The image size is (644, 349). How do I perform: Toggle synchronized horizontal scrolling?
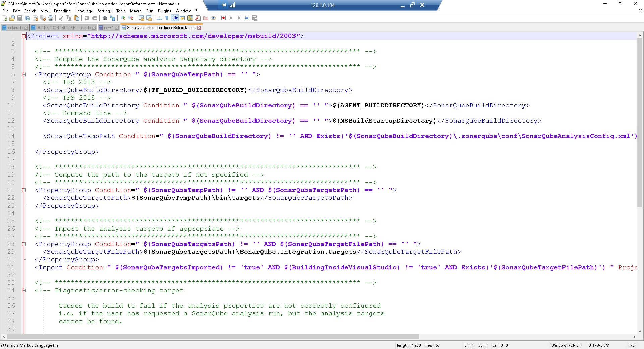[x=149, y=18]
